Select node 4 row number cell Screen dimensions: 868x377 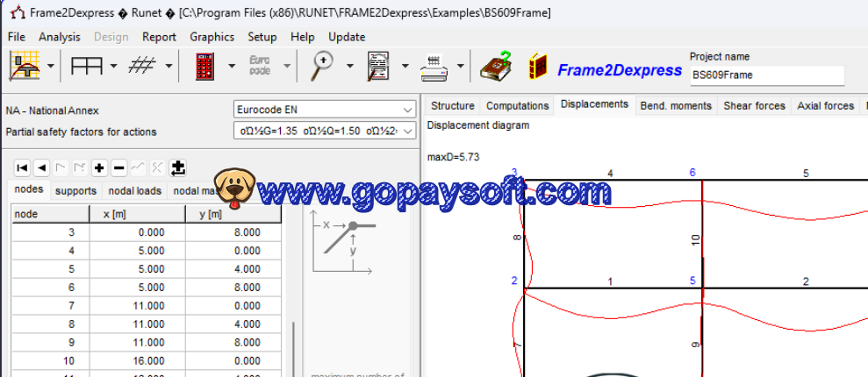click(50, 251)
